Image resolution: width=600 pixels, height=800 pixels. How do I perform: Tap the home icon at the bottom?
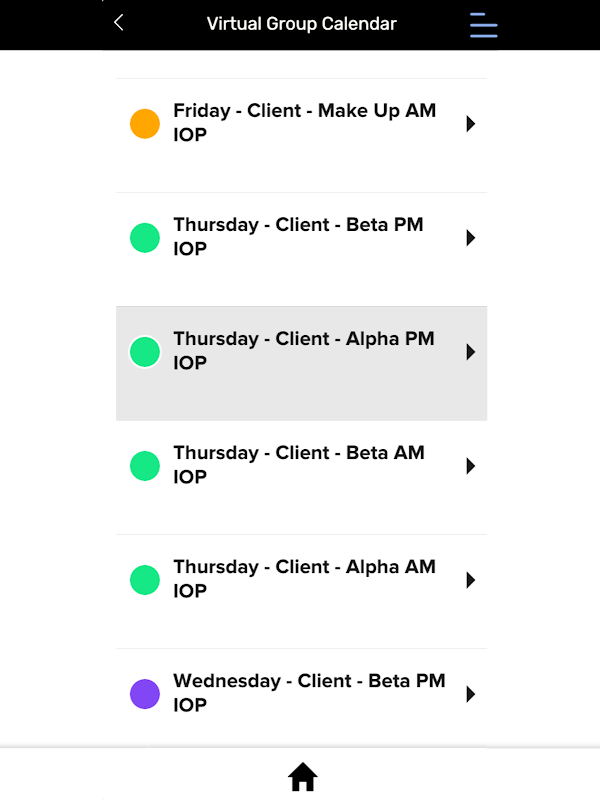pyautogui.click(x=302, y=777)
